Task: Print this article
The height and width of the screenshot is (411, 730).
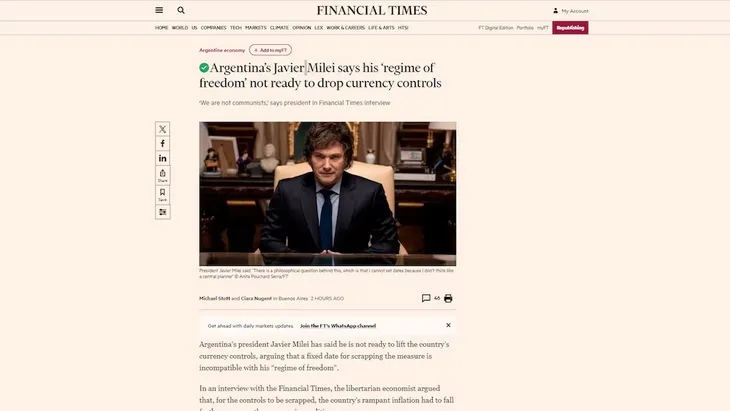Action: [x=448, y=298]
